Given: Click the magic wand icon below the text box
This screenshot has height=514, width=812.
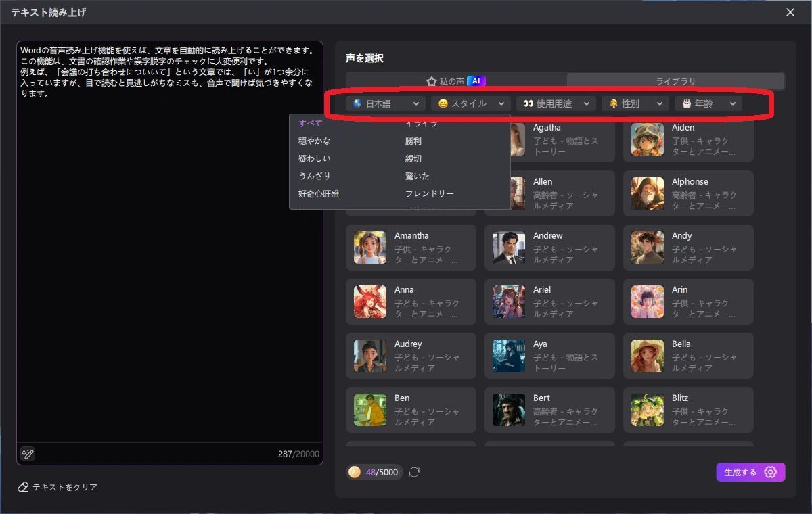Looking at the screenshot, I should pos(26,454).
